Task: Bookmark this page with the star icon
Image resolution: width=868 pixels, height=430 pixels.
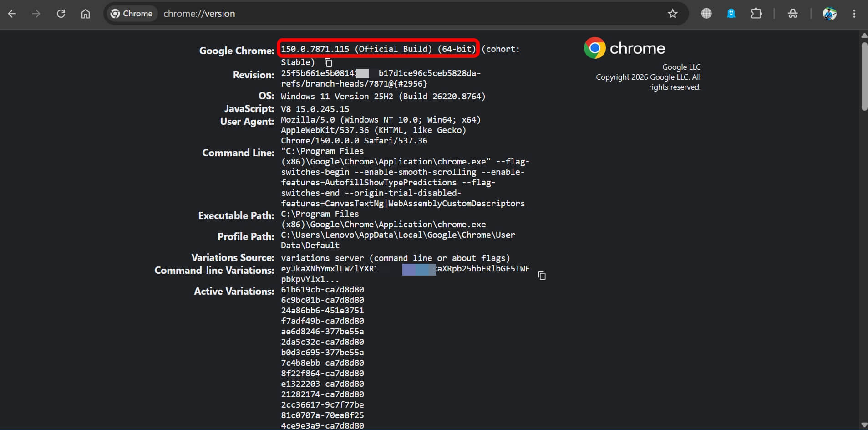Action: point(673,14)
